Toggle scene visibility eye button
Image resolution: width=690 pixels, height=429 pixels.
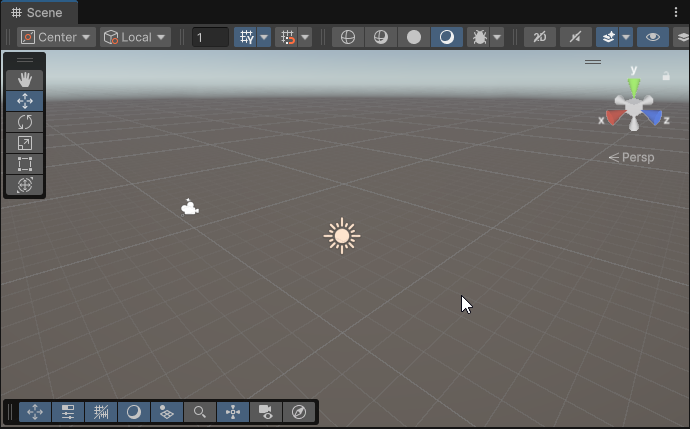coord(653,37)
